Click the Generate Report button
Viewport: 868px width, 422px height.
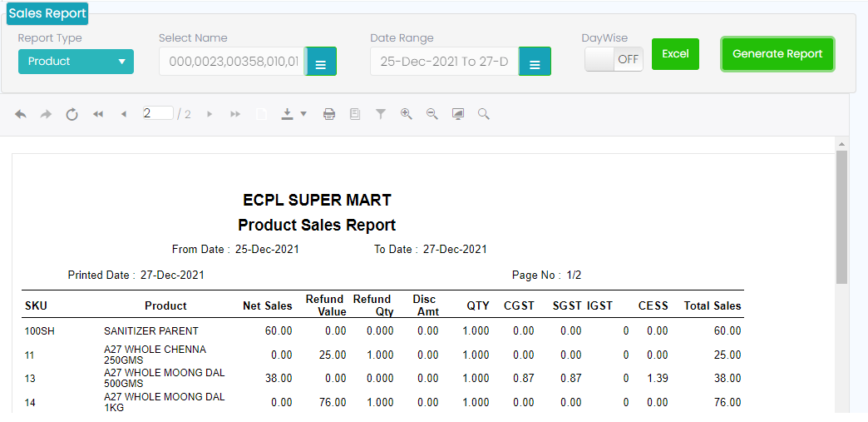tap(777, 54)
